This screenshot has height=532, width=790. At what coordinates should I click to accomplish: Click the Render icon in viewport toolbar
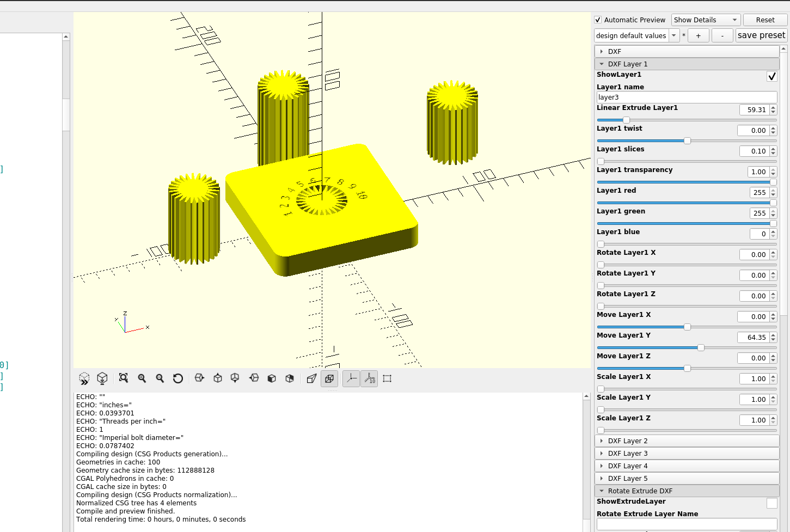coord(102,378)
